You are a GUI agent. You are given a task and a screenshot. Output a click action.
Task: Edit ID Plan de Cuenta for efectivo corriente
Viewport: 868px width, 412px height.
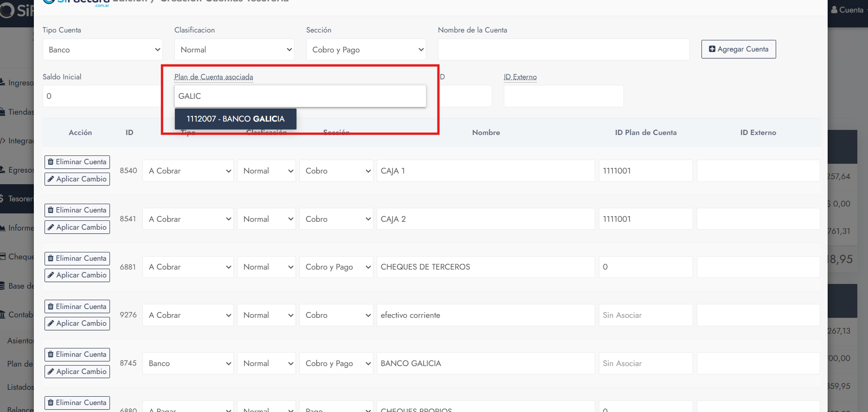click(645, 315)
